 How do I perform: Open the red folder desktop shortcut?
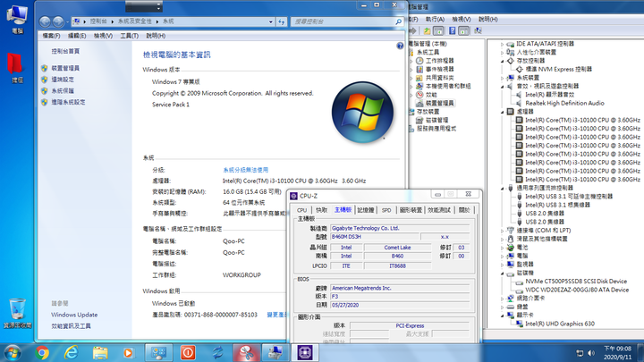tap(16, 69)
